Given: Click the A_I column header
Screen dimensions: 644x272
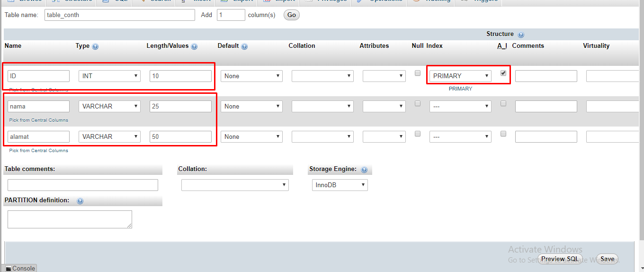Looking at the screenshot, I should pyautogui.click(x=502, y=46).
